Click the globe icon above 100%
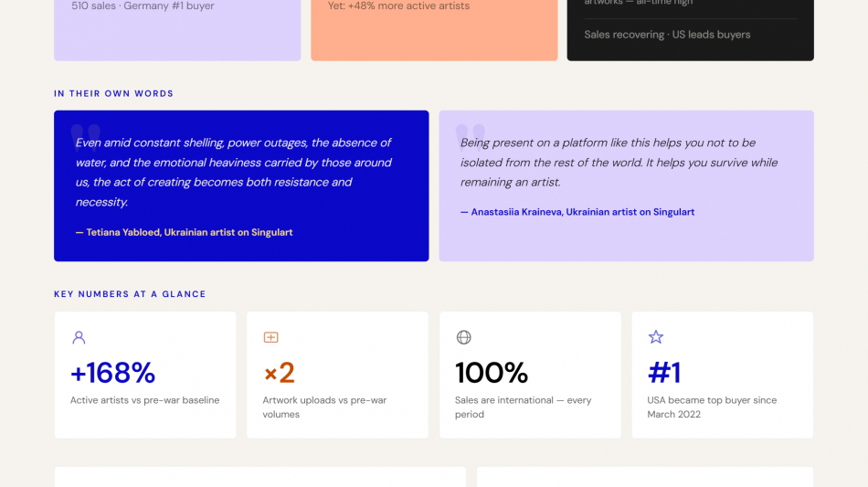This screenshot has height=487, width=868. tap(463, 337)
